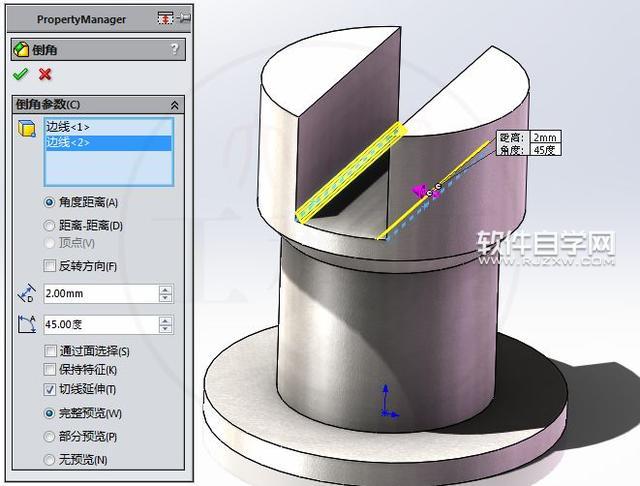Click the edge selection cube icon
The height and width of the screenshot is (486, 640).
(27, 128)
